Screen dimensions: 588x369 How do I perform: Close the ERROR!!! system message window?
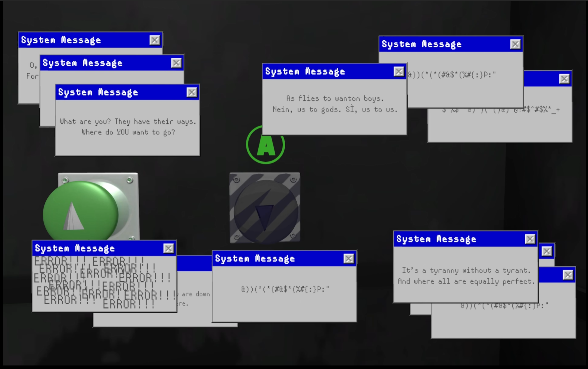[169, 248]
